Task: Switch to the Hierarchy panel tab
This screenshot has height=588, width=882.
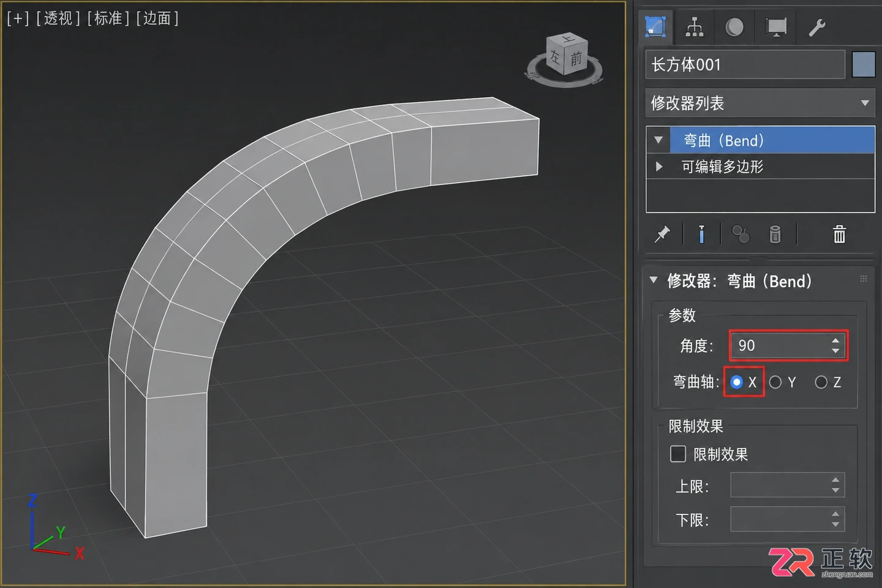Action: [x=695, y=27]
